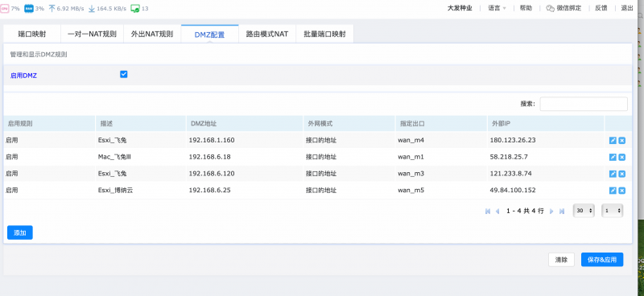Image resolution: width=644 pixels, height=296 pixels.
Task: Select cell 192.168.6.18
Action: point(209,157)
